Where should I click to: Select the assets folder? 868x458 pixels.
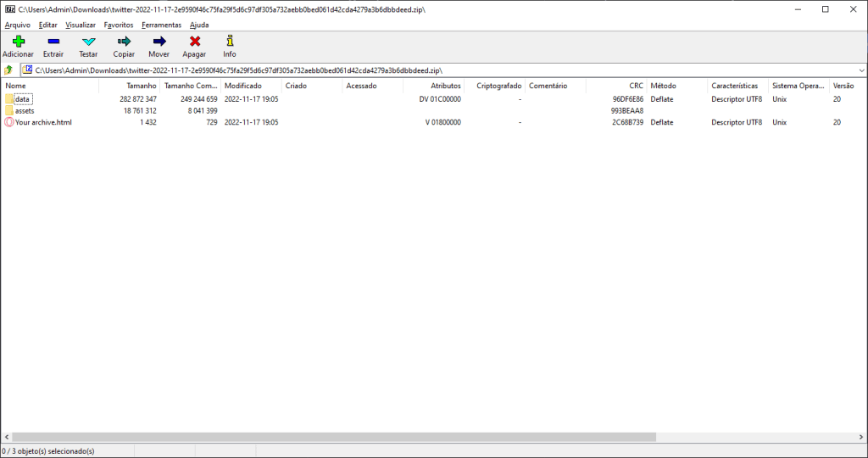(x=25, y=111)
